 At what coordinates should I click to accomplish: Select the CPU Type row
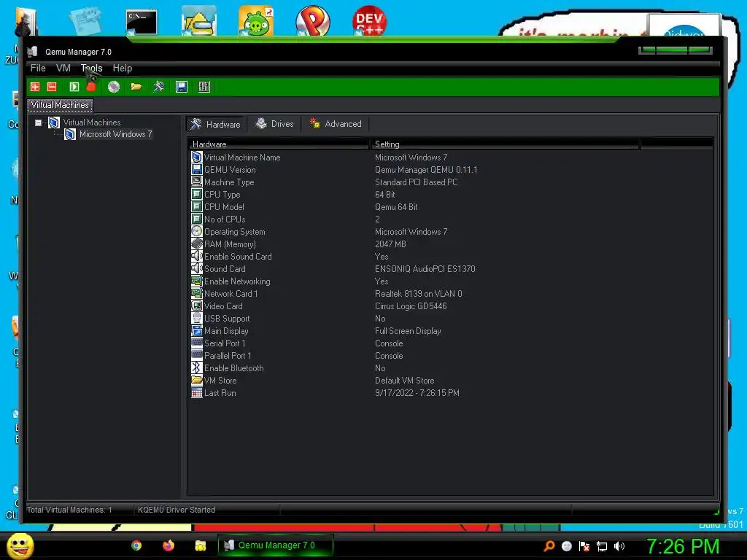451,194
